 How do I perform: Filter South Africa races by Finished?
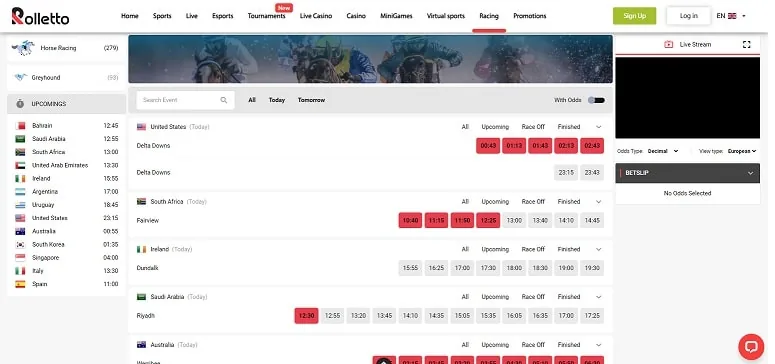(569, 202)
